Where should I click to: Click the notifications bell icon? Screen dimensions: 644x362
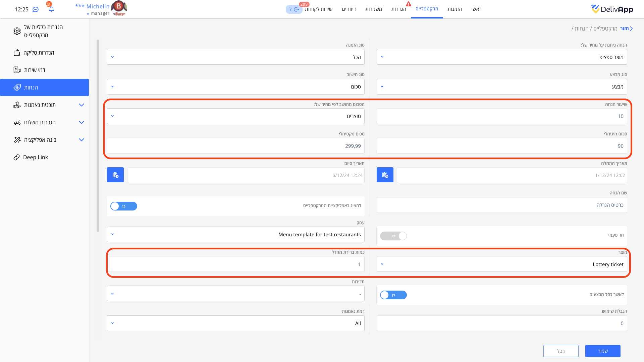pos(51,9)
